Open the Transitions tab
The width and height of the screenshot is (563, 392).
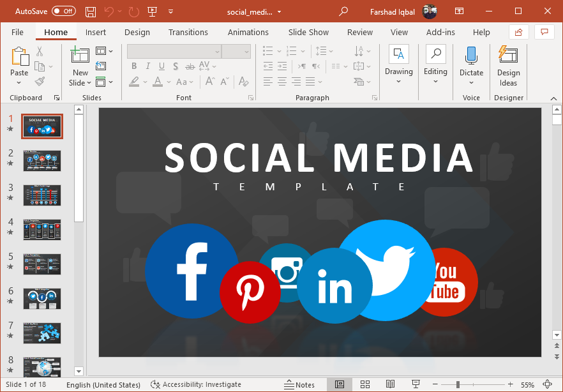(x=188, y=32)
